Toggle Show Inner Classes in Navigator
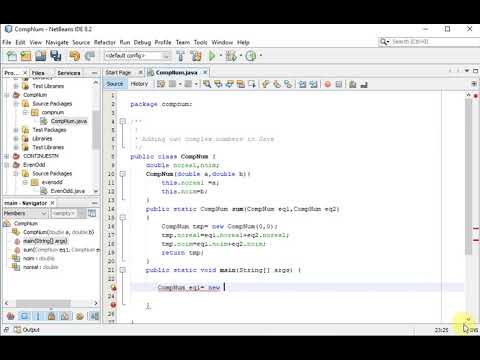The height and width of the screenshot is (360, 480). (65, 316)
